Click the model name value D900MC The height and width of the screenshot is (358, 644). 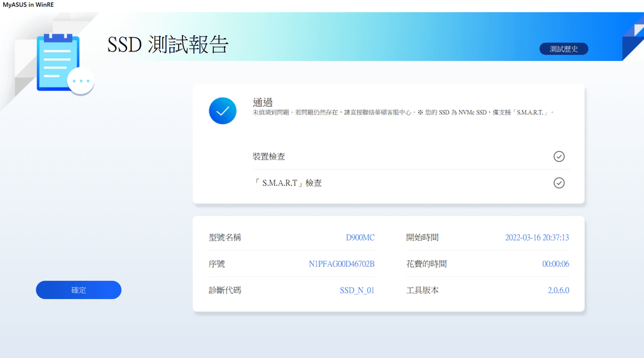(x=360, y=237)
